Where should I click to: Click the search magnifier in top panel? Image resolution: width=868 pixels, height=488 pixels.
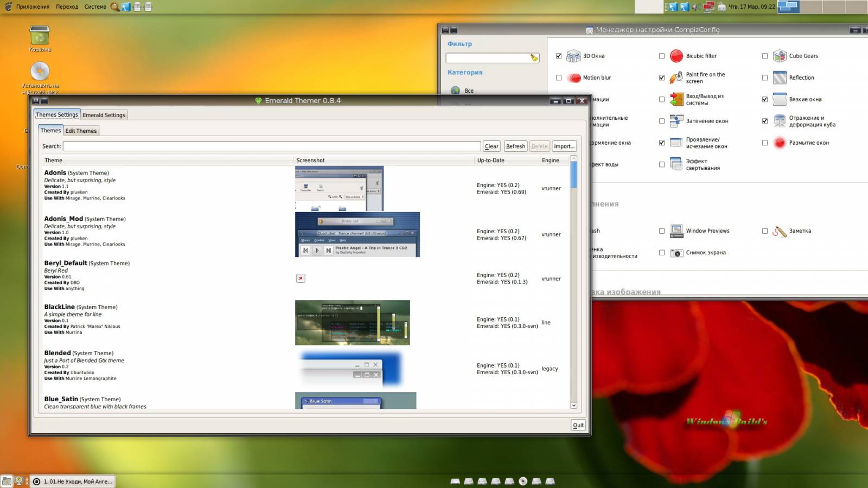pyautogui.click(x=115, y=7)
